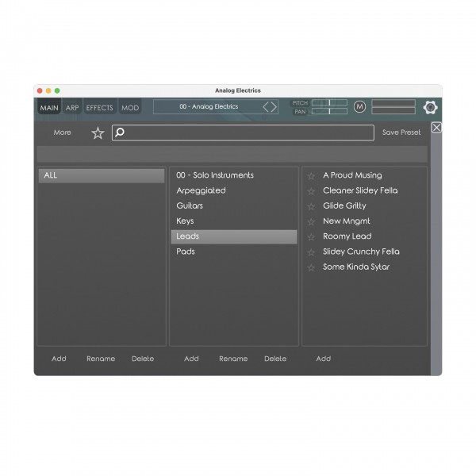
Task: Click the magnifier search icon
Action: (120, 132)
